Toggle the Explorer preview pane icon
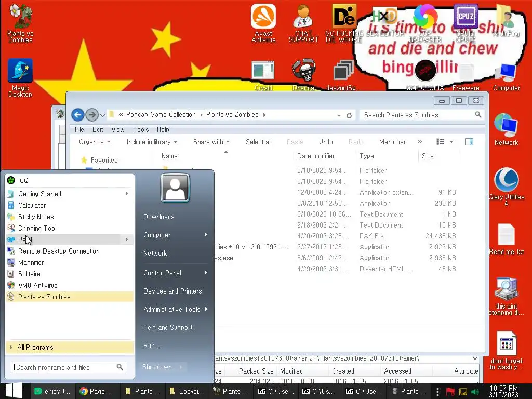This screenshot has width=532, height=399. (469, 142)
